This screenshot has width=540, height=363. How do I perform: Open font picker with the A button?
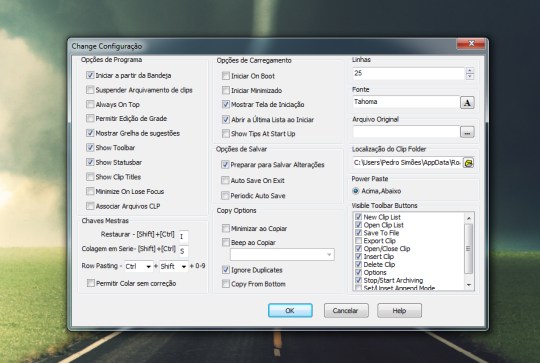[467, 103]
